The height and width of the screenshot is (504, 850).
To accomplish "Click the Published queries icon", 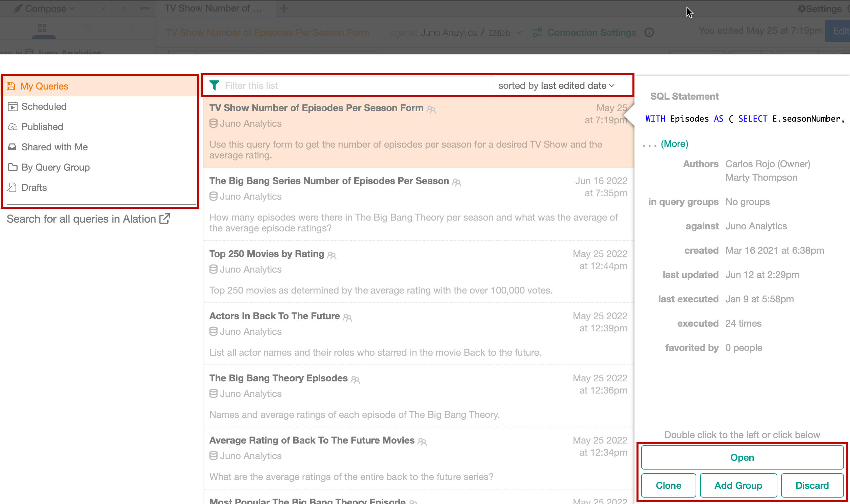I will tap(12, 127).
